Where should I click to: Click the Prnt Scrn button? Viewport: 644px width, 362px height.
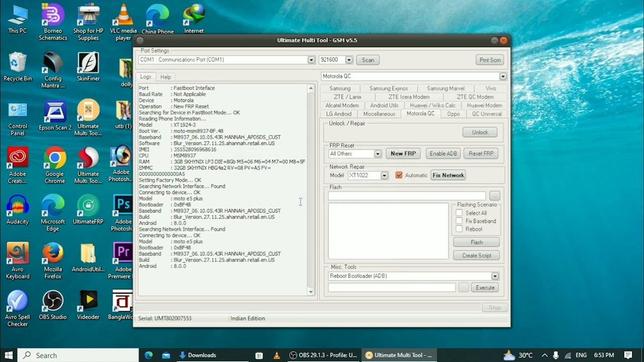pyautogui.click(x=490, y=60)
